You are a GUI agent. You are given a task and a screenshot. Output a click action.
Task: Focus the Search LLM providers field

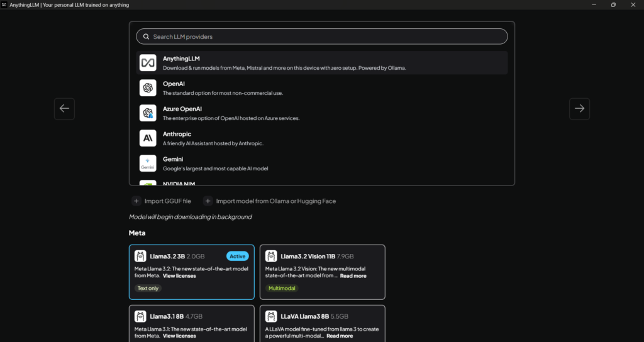pos(322,36)
